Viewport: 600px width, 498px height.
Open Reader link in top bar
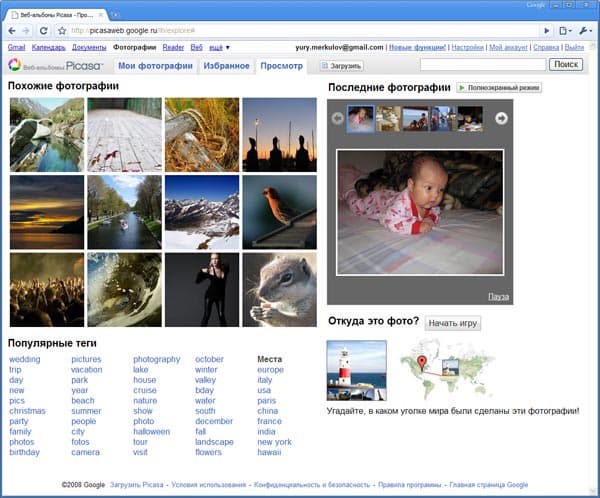coord(173,47)
